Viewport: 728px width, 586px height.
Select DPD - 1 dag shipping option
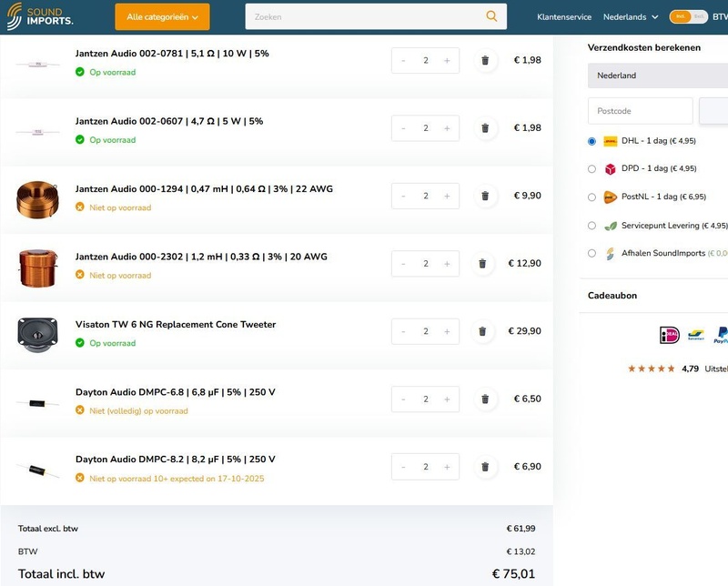coord(591,169)
